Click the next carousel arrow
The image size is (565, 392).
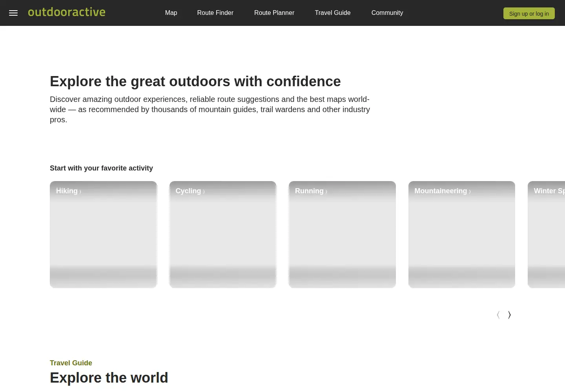(x=509, y=315)
